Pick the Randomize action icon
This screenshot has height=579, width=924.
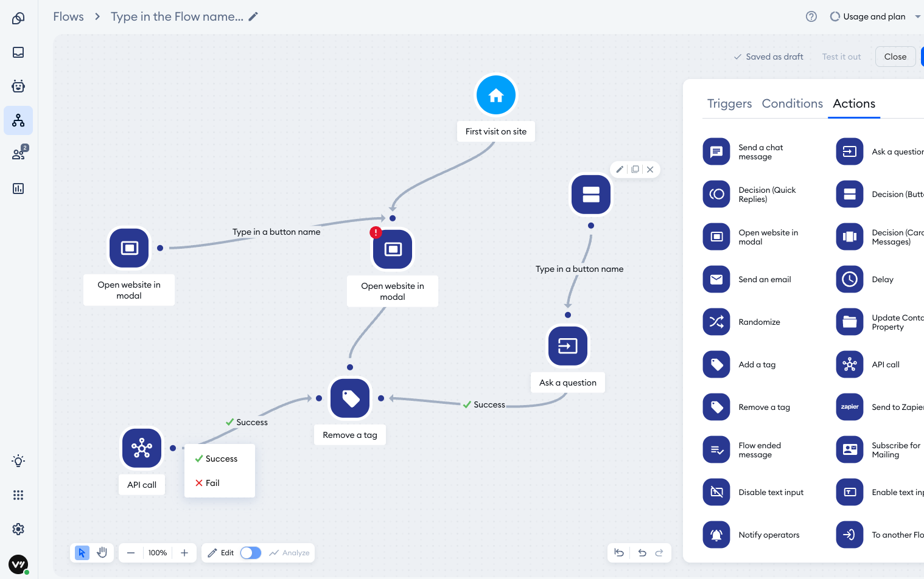coord(716,322)
